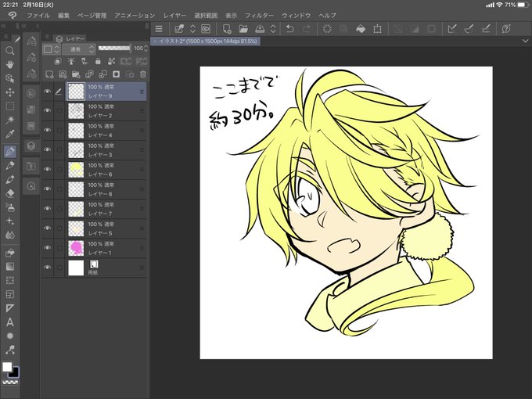Collapse the left palette dock double chevron
Viewport: 532px width, 399px height.
click(3, 26)
